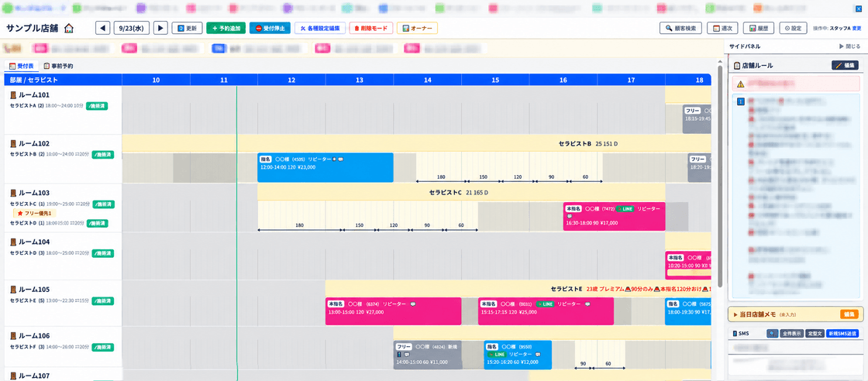
Task: Click the blue search icon button in the SMS panel
Action: click(773, 334)
